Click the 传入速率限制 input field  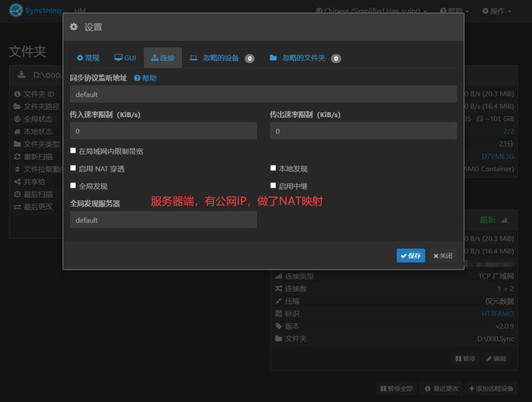[x=163, y=131]
